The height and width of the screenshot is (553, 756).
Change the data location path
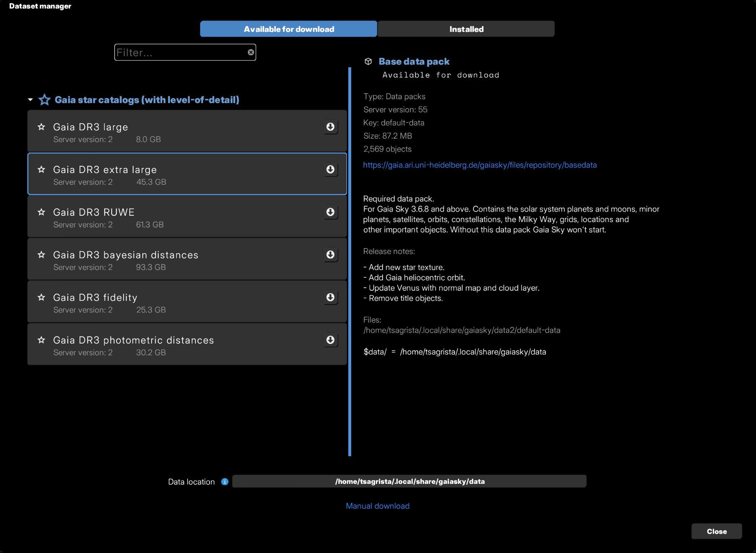pos(409,481)
